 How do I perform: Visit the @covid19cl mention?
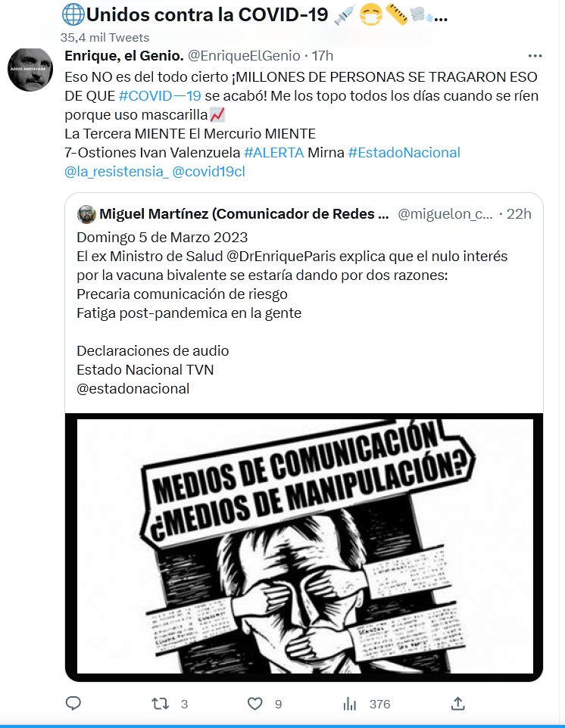208,171
